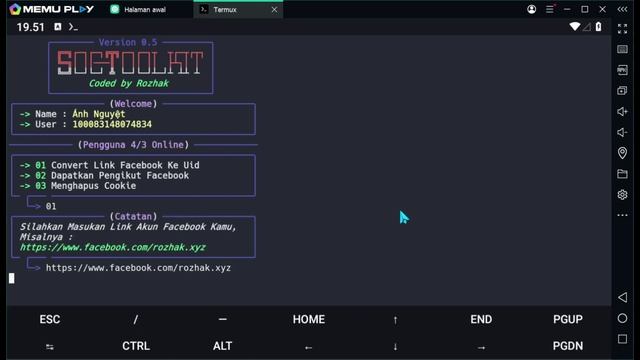Decrease emulator volume

click(x=622, y=132)
